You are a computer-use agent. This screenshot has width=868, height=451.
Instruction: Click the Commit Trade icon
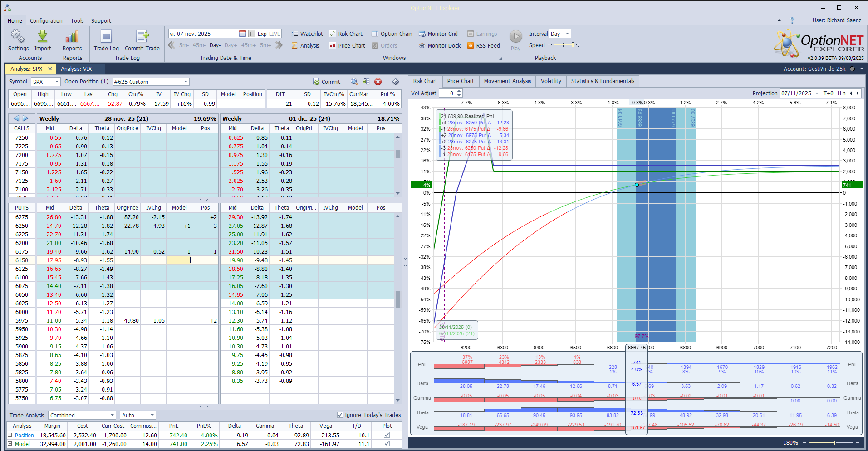pos(142,37)
